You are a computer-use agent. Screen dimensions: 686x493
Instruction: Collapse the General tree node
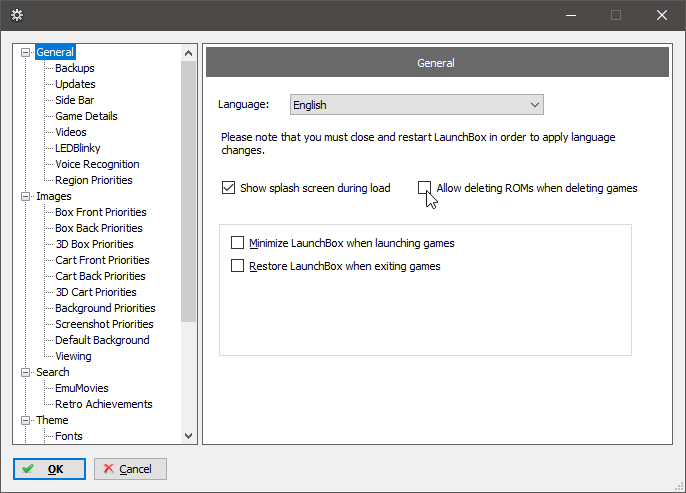coord(25,52)
